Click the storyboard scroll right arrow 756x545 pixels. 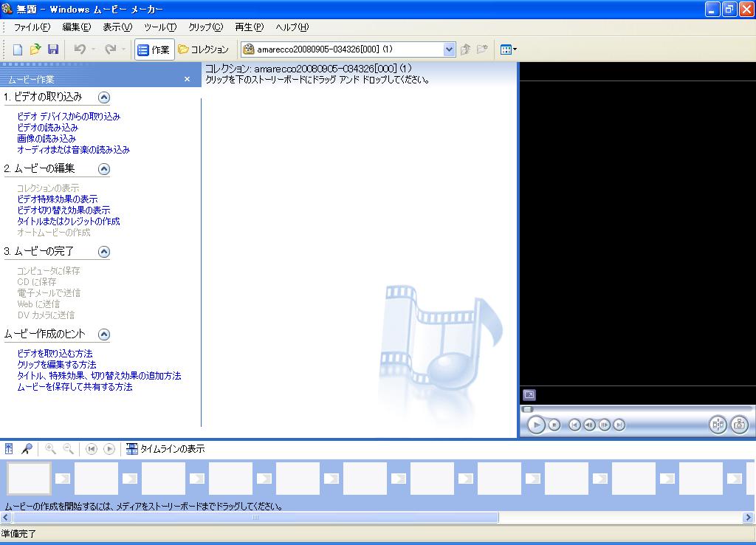(x=748, y=518)
